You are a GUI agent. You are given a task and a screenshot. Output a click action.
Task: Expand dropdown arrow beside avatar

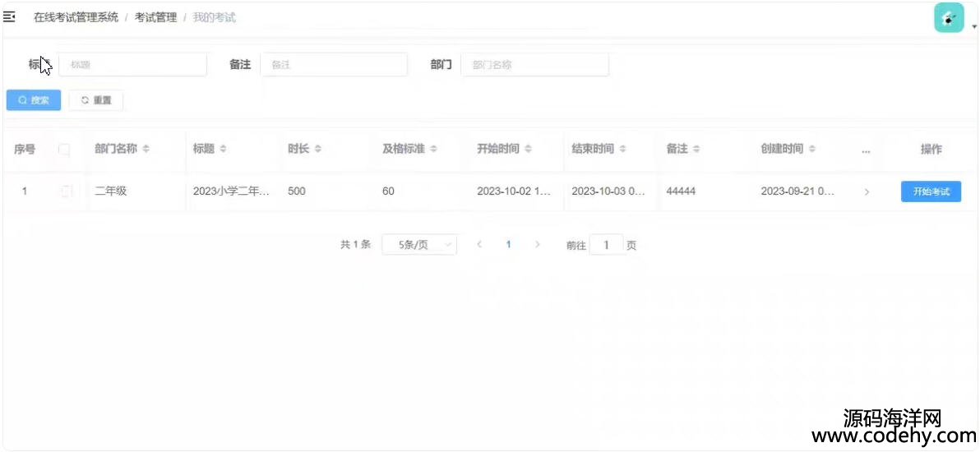(x=973, y=27)
